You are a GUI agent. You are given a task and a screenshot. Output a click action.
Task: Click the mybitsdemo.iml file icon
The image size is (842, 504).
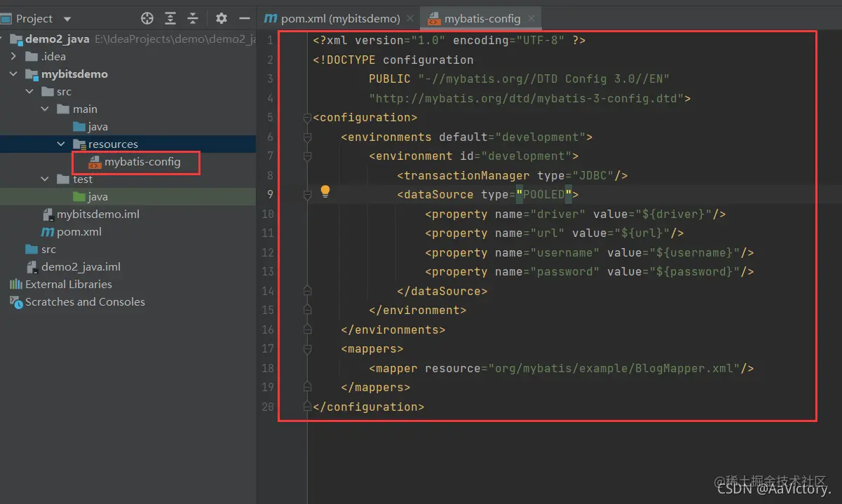click(48, 214)
